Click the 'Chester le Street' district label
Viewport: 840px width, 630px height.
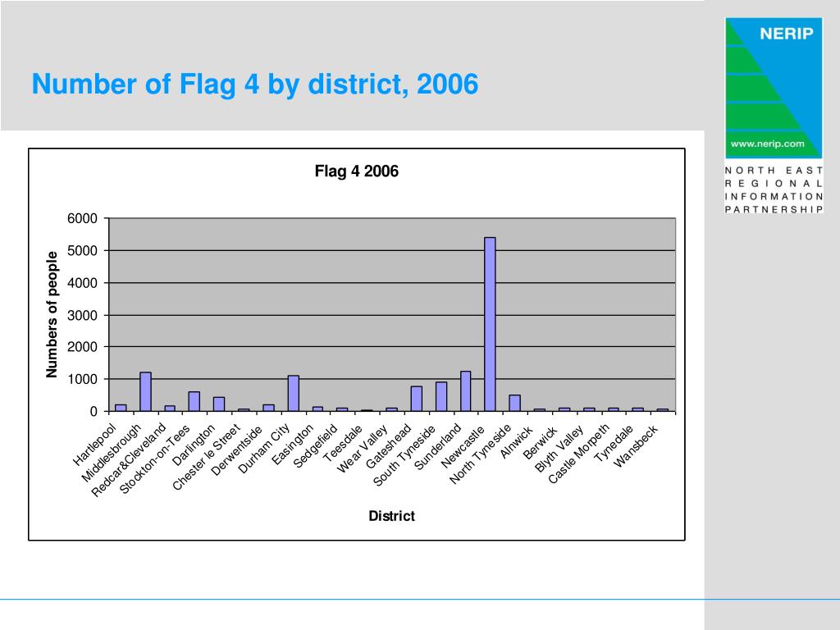(x=206, y=458)
